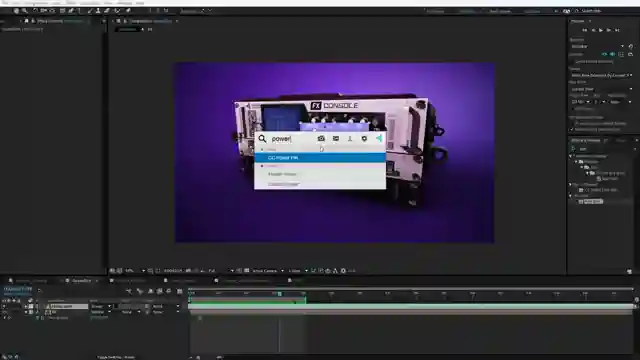The image size is (640, 360).
Task: Toggle the preview loop option icon
Action: point(630,54)
